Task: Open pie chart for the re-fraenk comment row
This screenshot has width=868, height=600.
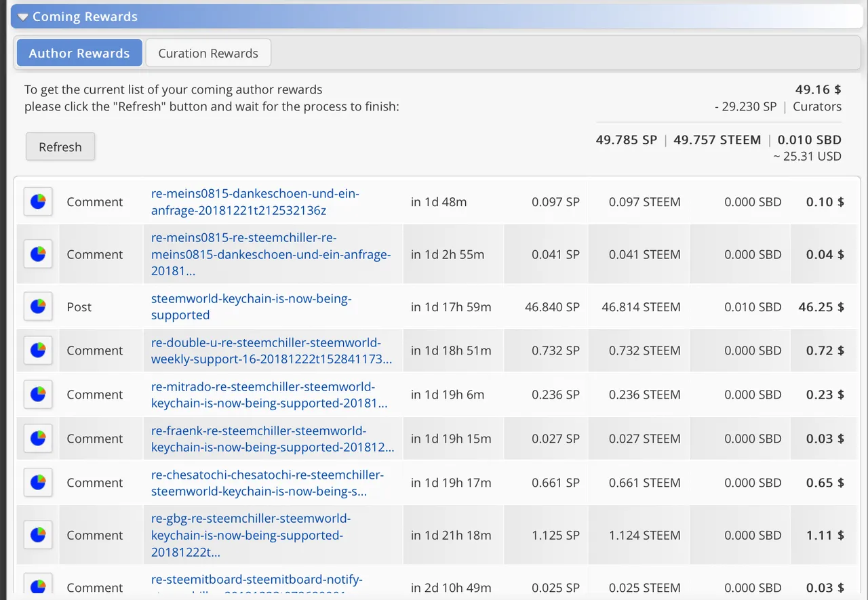Action: point(38,439)
